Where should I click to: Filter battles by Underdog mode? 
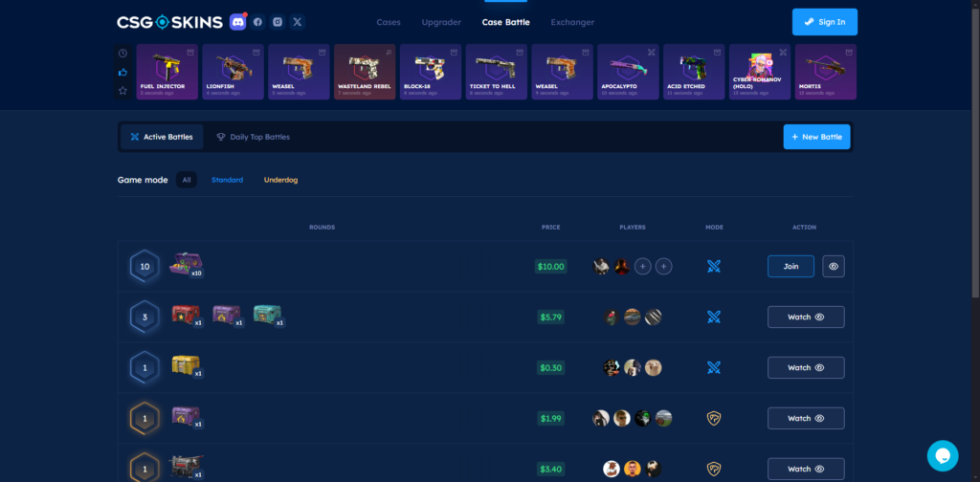point(280,180)
